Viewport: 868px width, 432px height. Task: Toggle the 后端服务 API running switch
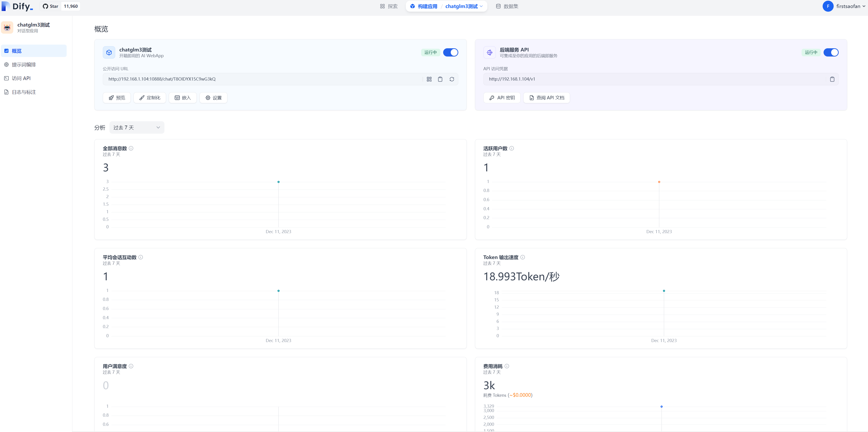pyautogui.click(x=831, y=53)
